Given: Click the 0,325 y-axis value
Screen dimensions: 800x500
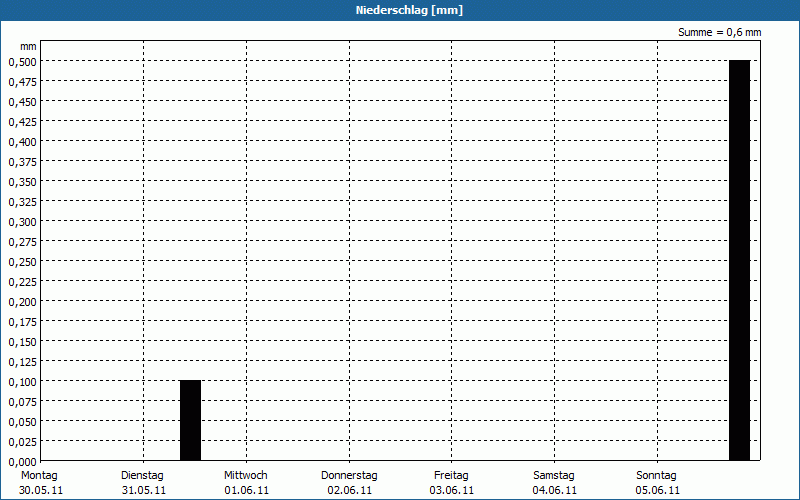Looking at the screenshot, I should [x=22, y=202].
